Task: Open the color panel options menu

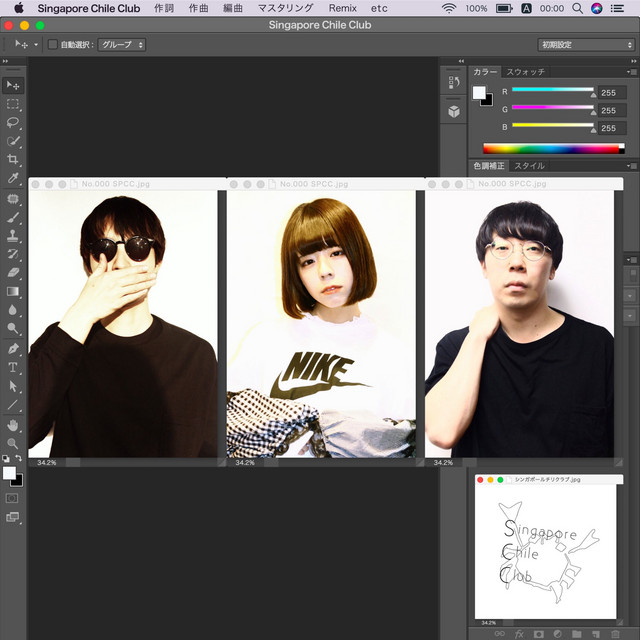Action: pos(630,72)
